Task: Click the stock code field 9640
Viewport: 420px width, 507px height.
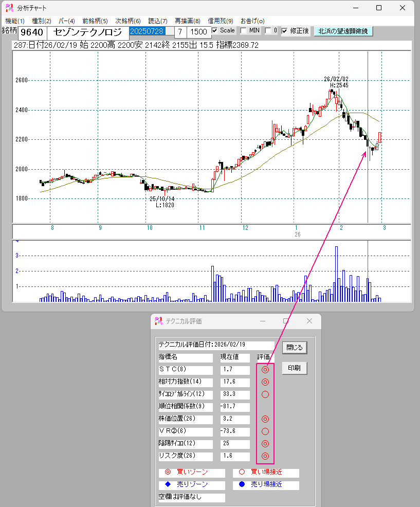Action: click(x=32, y=32)
